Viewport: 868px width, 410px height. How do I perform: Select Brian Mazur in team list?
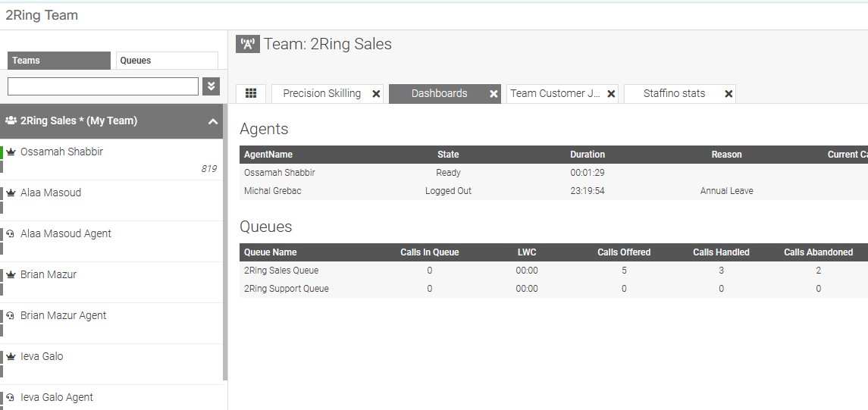[49, 274]
